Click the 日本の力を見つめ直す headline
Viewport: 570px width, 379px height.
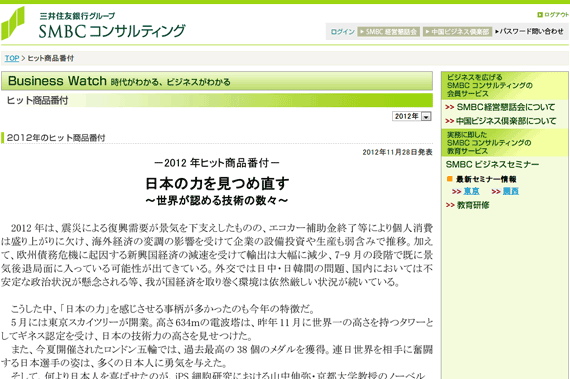[x=217, y=184]
